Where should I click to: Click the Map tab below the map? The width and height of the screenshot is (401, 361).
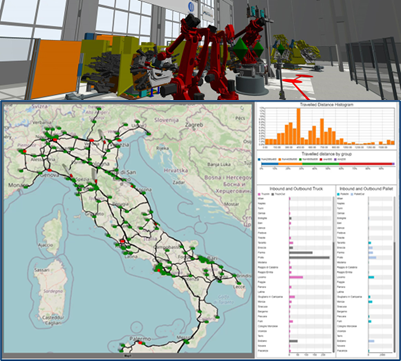coord(127,355)
